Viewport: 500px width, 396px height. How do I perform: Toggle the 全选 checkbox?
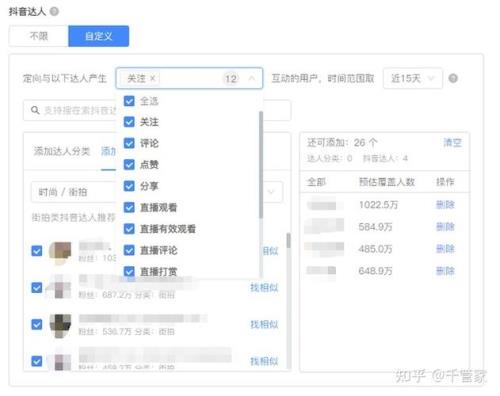point(129,101)
